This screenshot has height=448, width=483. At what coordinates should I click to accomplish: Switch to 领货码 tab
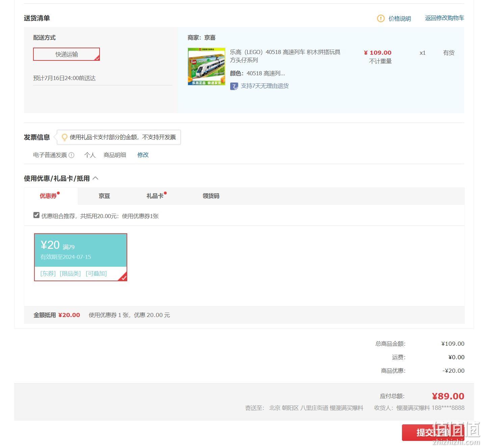click(x=211, y=196)
